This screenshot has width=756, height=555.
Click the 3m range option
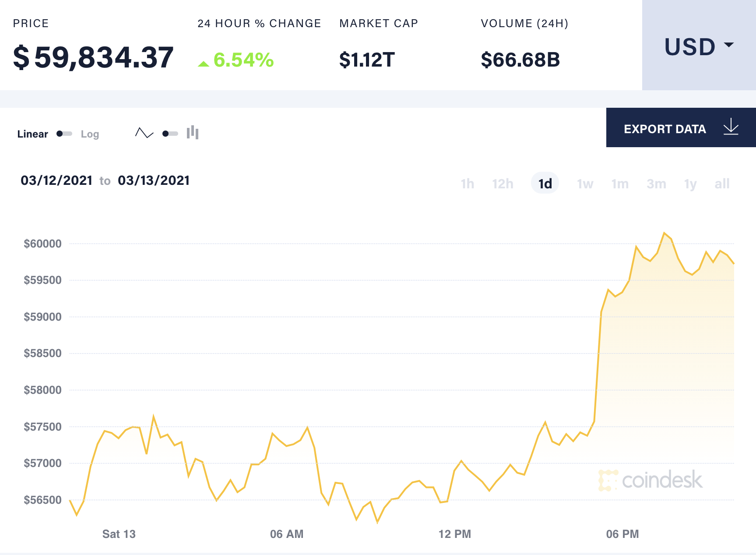[656, 184]
